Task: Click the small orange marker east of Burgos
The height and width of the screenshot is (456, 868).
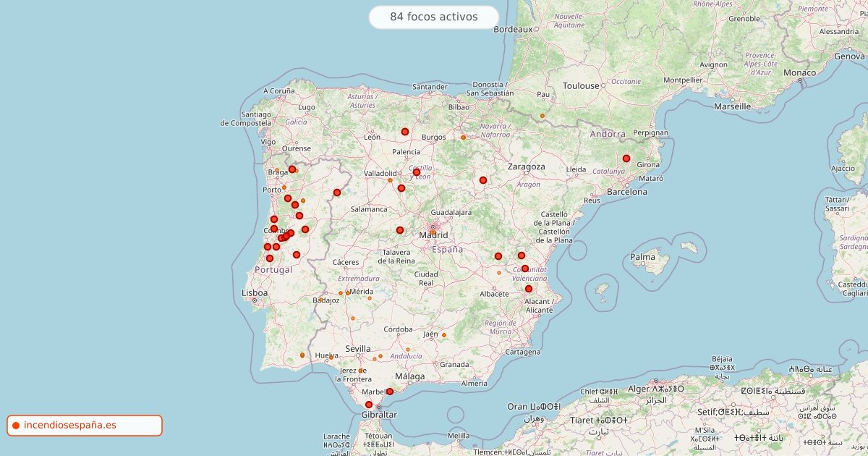Action: click(x=464, y=138)
